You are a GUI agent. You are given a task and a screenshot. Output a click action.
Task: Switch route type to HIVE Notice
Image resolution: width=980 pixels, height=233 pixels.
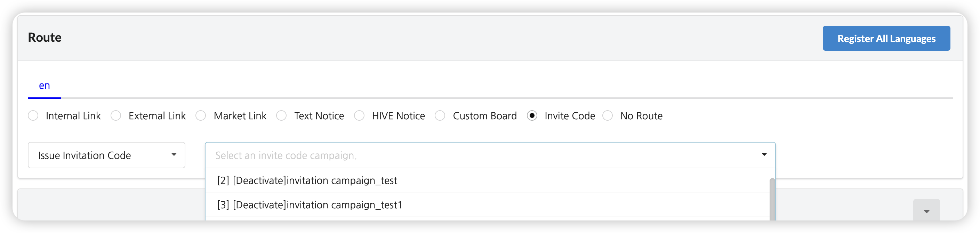359,116
